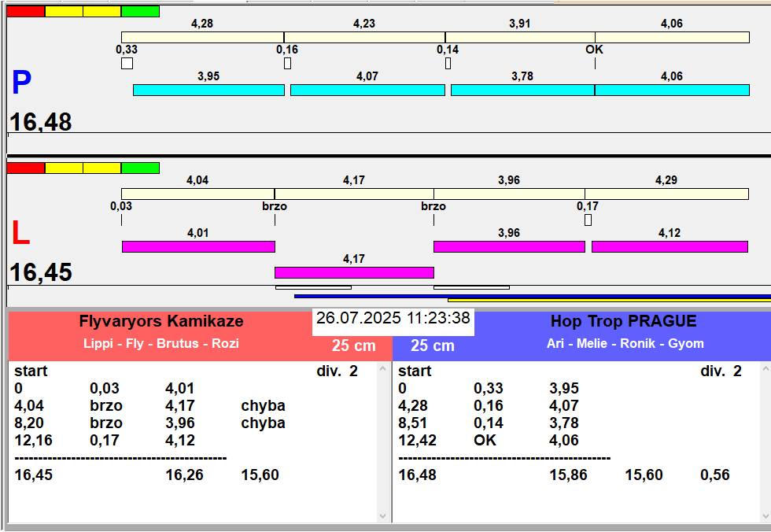Image resolution: width=771 pixels, height=532 pixels.
Task: Click the Hop Trop PRAGUE team header
Action: (623, 322)
